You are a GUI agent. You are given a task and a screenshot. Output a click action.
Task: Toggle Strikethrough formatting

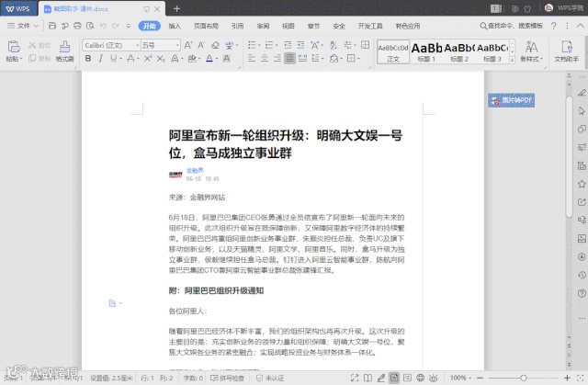click(x=130, y=58)
